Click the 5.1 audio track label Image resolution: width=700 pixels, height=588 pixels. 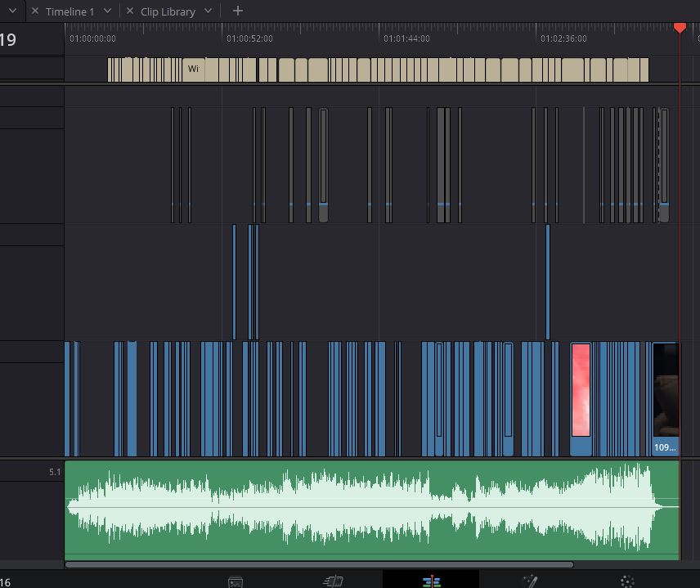[55, 472]
